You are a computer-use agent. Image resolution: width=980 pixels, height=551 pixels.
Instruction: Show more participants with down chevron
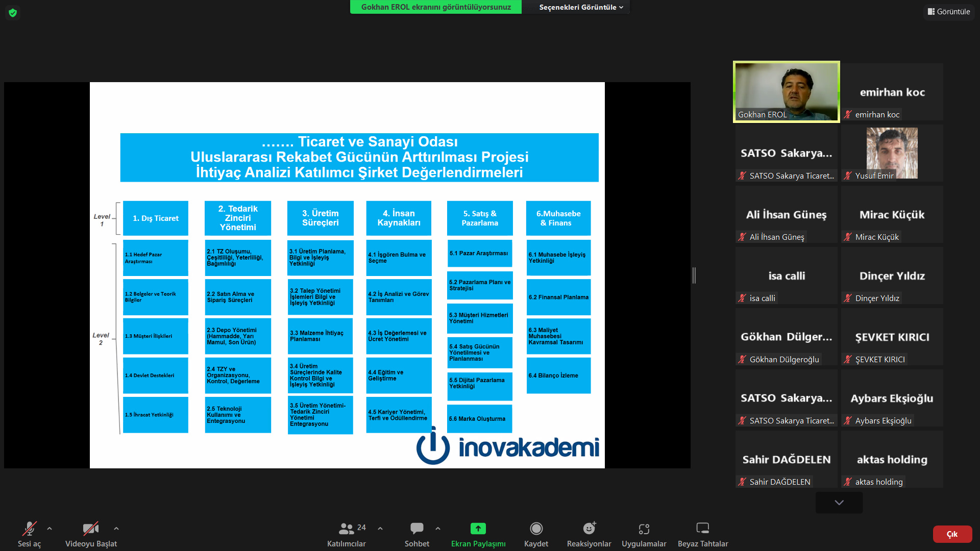(x=839, y=503)
